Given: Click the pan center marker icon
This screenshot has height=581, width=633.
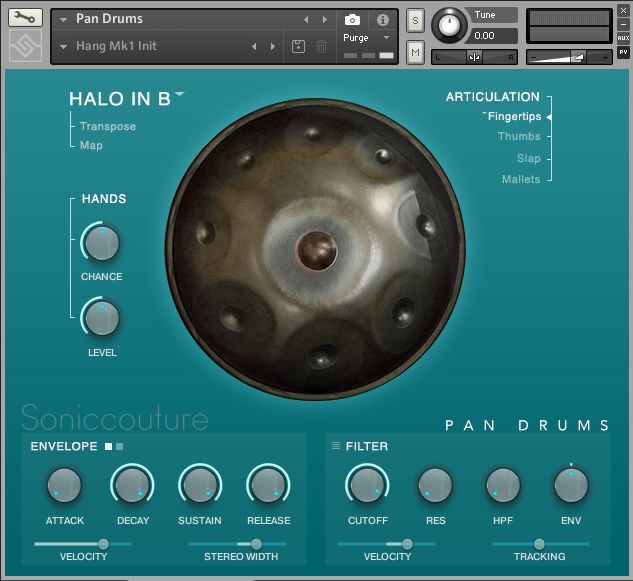Looking at the screenshot, I should click(x=474, y=57).
